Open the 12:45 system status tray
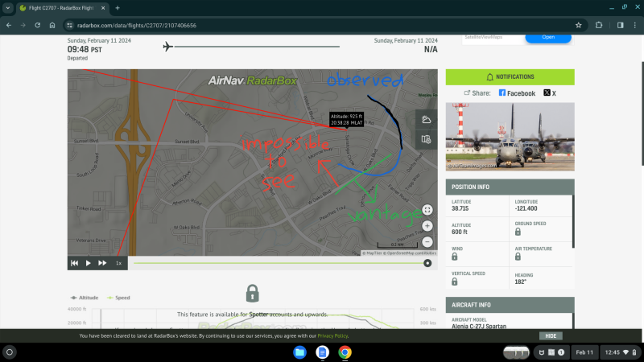The height and width of the screenshot is (362, 644). pyautogui.click(x=620, y=352)
